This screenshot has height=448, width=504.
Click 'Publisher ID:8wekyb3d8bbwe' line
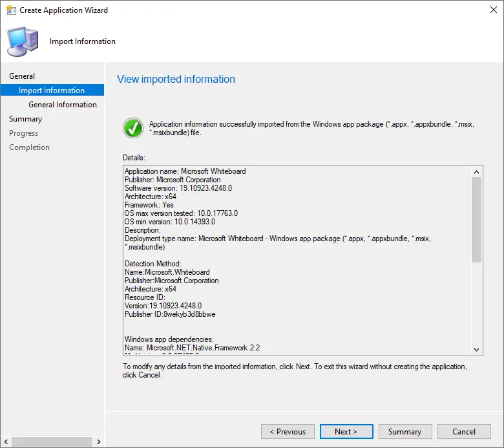pos(170,314)
